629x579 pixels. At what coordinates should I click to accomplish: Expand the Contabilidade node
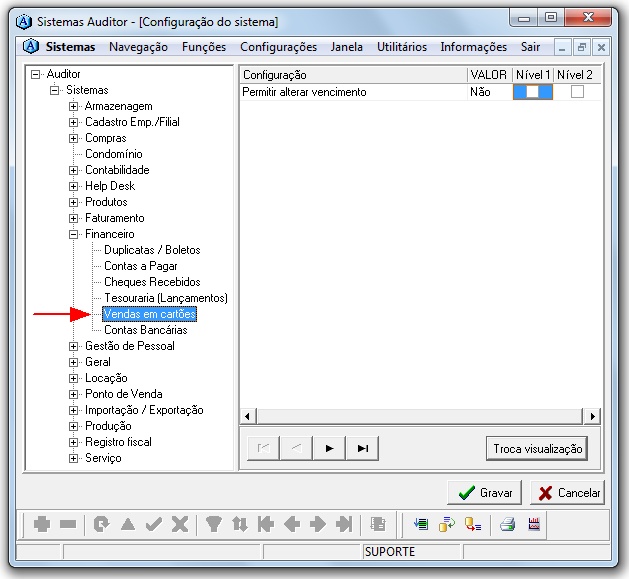tap(73, 170)
